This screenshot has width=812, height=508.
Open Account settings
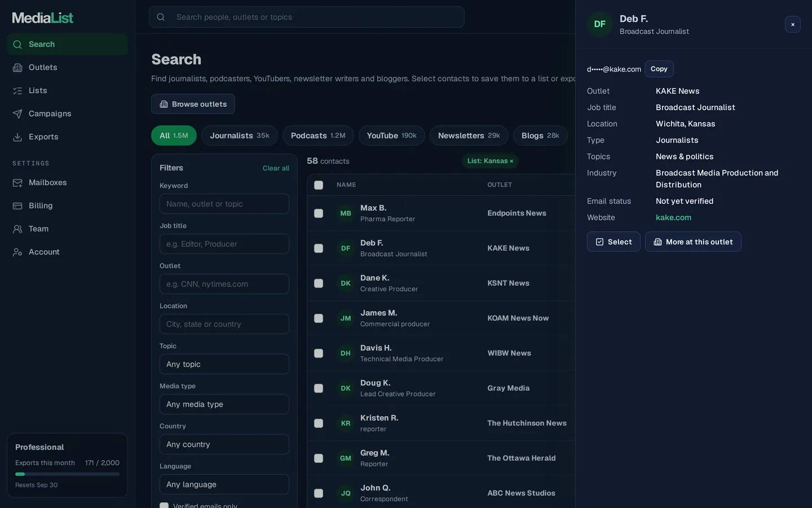click(x=67, y=252)
